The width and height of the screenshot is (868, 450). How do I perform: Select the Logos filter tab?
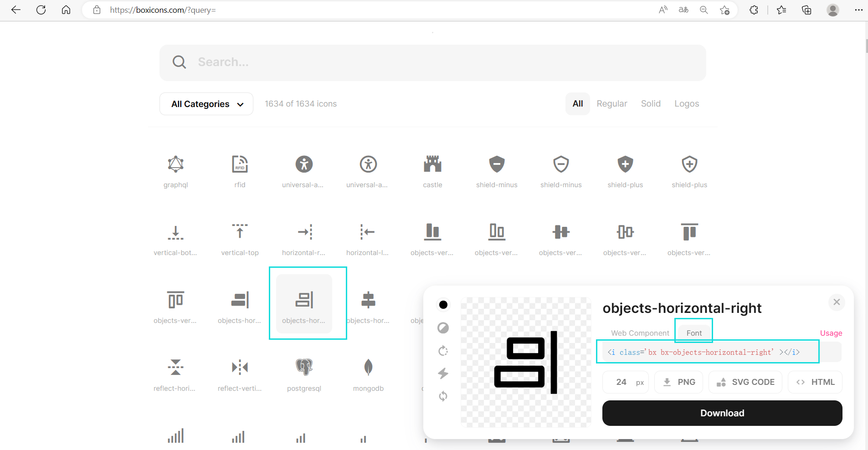coord(686,104)
